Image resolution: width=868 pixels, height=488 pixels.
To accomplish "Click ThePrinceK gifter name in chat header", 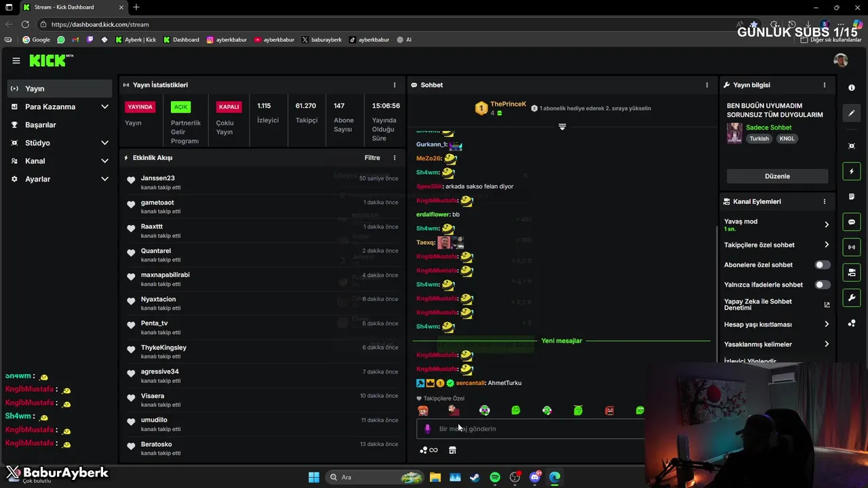I will (509, 104).
